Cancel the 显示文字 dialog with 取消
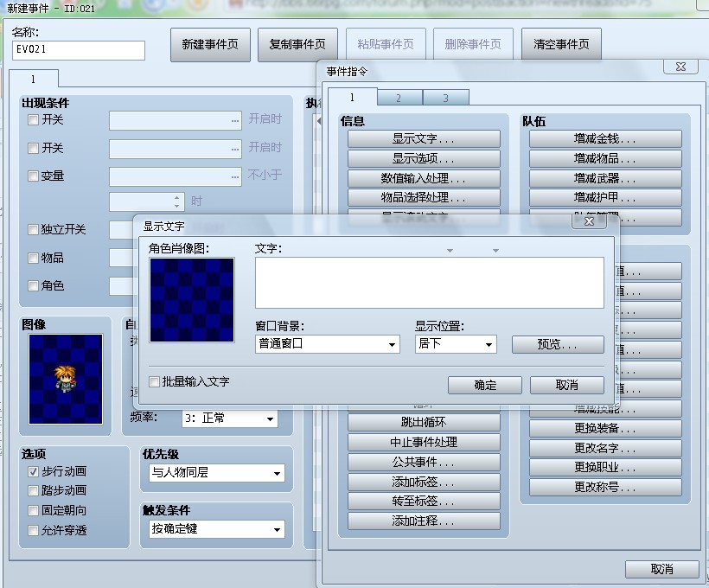The image size is (709, 588). (567, 386)
